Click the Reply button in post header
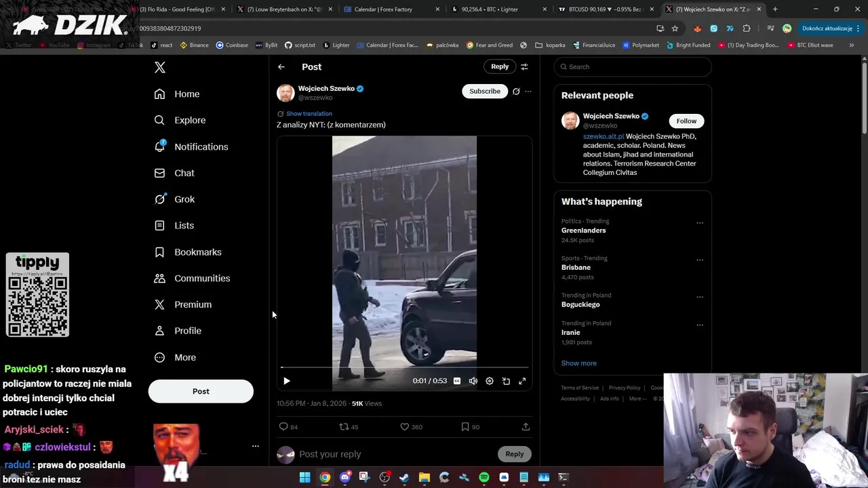 coord(500,66)
